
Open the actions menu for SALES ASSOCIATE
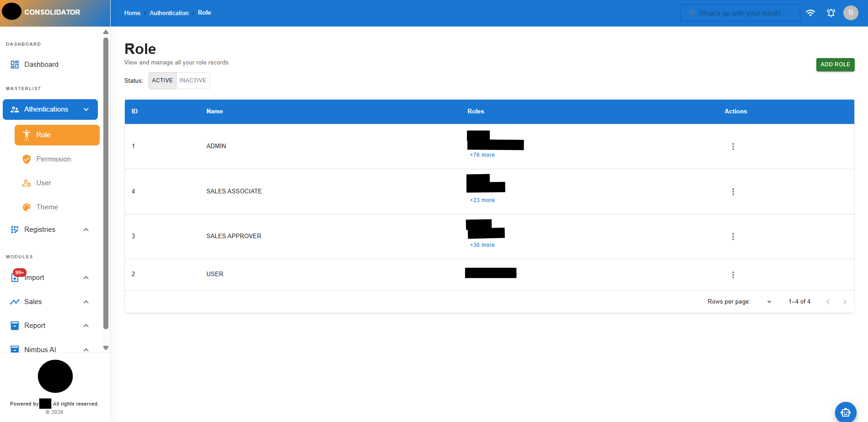(x=733, y=192)
